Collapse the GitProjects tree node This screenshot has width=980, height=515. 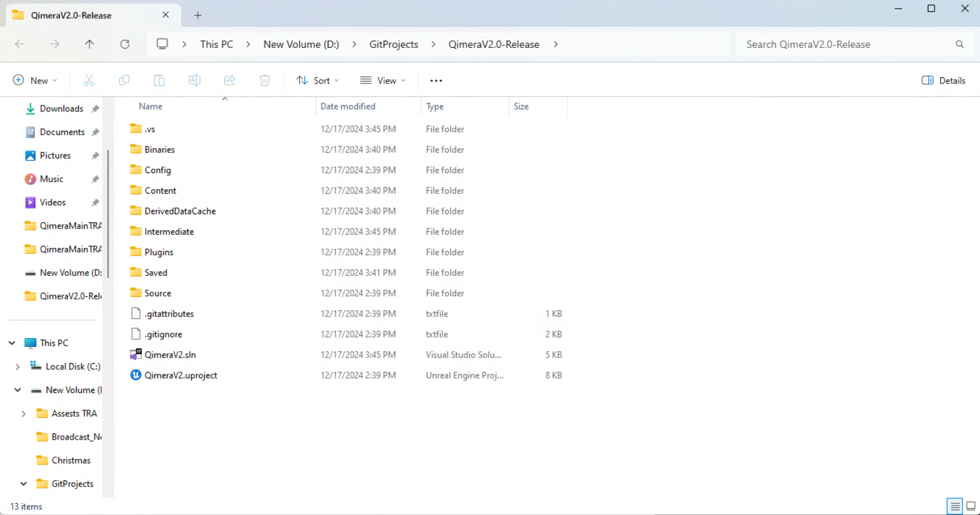pyautogui.click(x=24, y=484)
